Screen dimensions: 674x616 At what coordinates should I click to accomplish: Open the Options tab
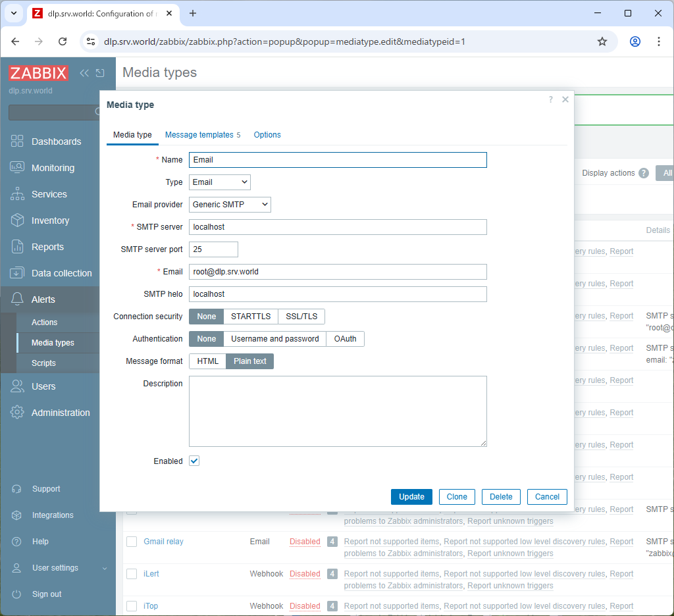(267, 134)
